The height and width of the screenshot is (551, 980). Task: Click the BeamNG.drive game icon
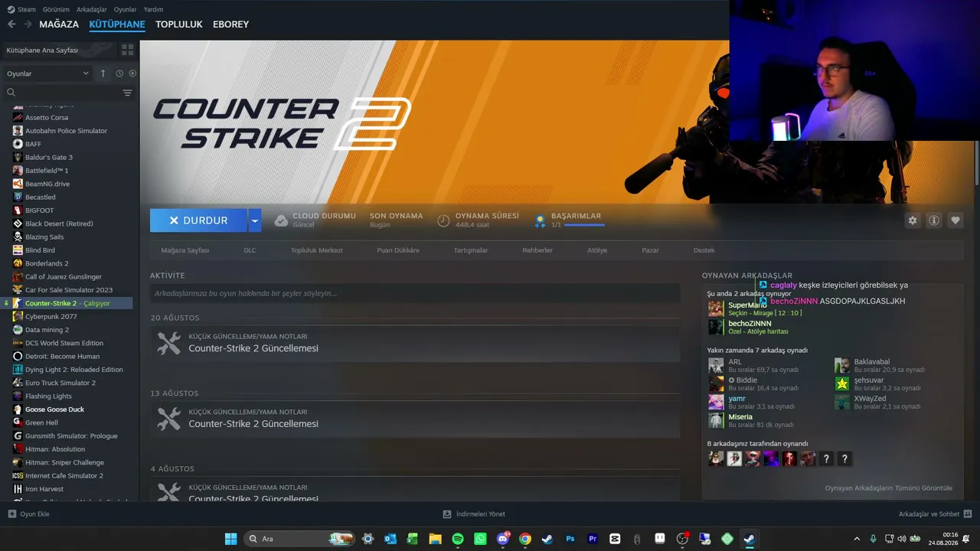pos(18,184)
